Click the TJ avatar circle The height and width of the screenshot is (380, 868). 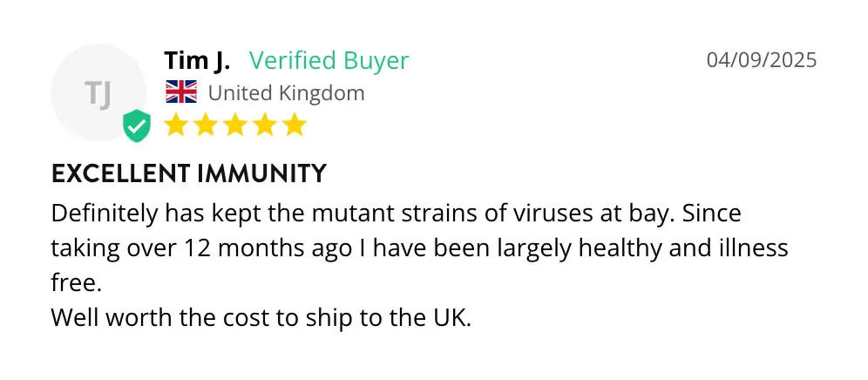(x=98, y=92)
